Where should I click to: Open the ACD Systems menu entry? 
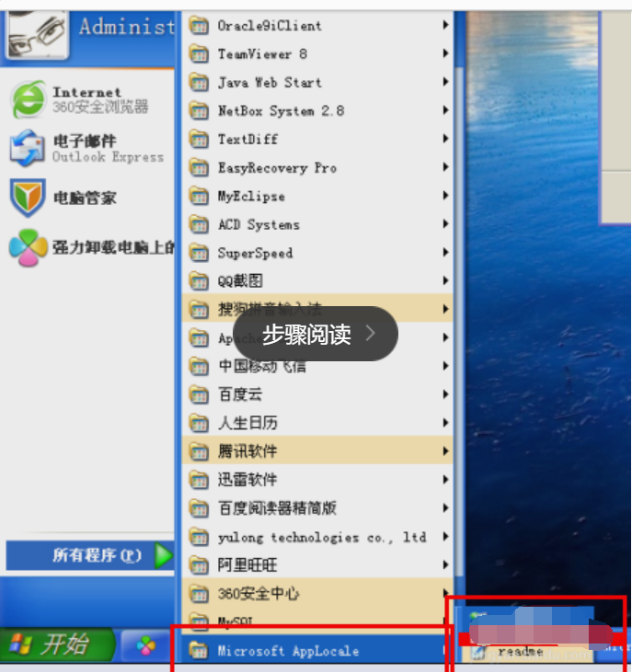317,224
